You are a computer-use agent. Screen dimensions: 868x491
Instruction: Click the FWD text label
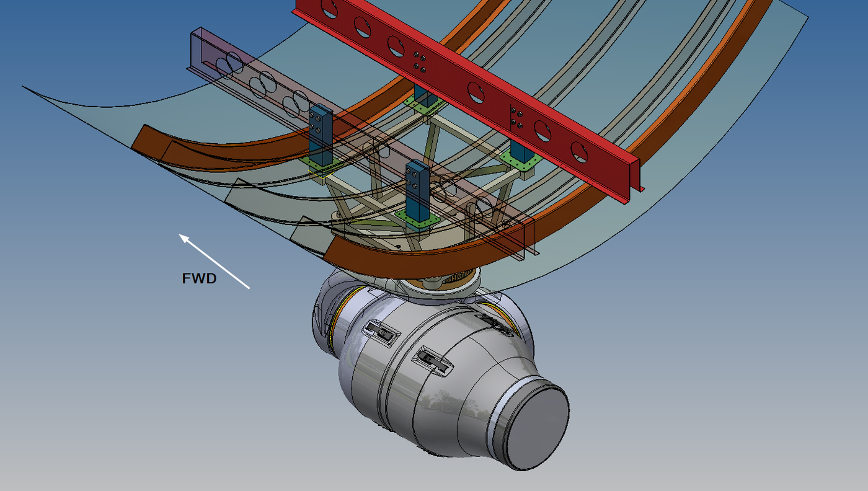[x=198, y=279]
